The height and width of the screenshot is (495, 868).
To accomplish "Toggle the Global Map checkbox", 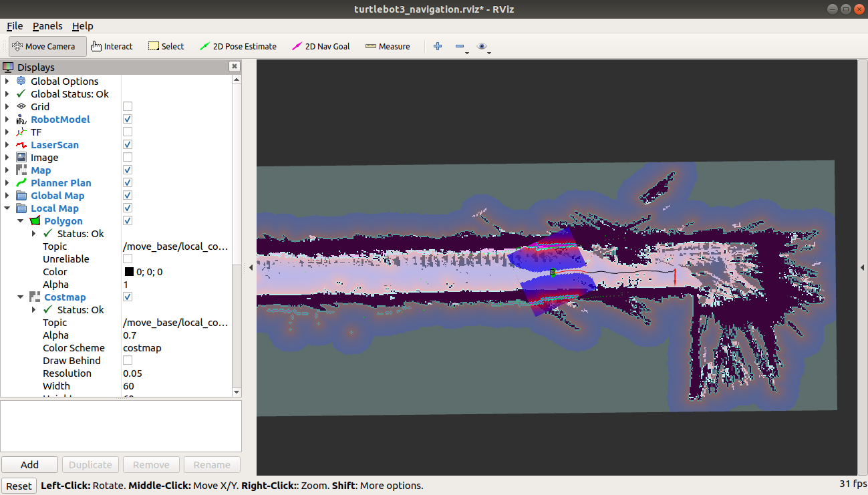I will pyautogui.click(x=128, y=195).
